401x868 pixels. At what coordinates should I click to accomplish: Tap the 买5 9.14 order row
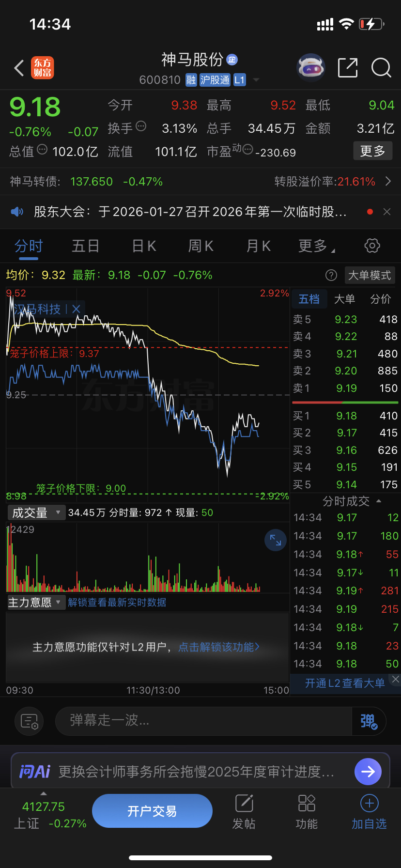(345, 484)
